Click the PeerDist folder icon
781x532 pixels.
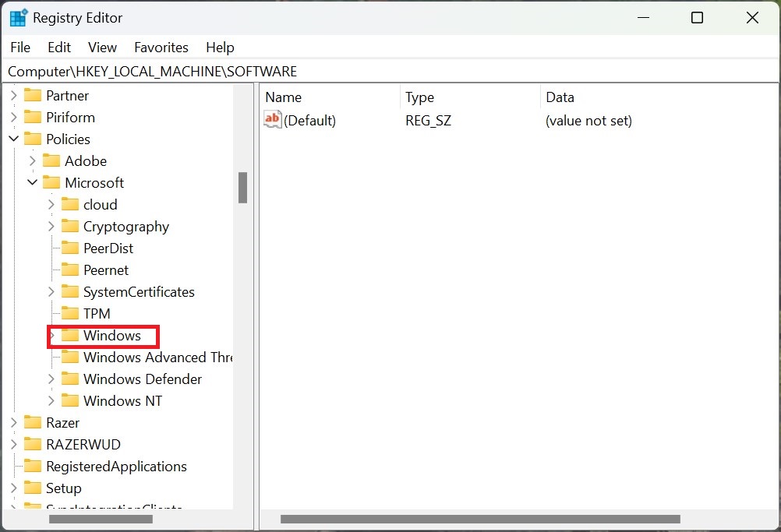(70, 248)
